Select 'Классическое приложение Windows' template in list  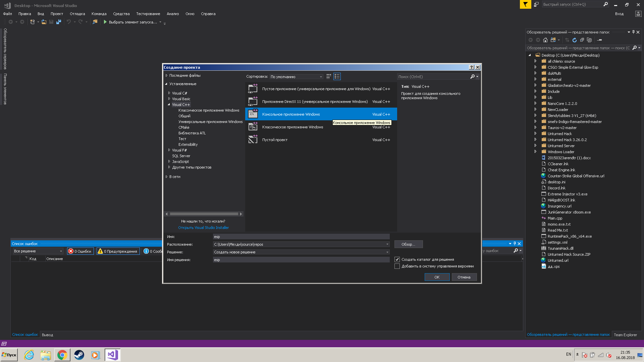click(x=321, y=127)
